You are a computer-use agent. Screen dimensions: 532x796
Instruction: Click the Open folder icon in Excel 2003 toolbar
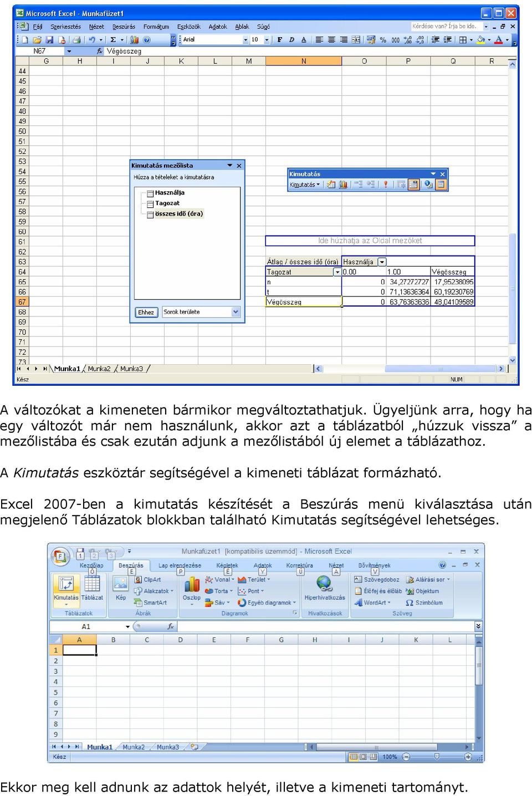(37, 40)
